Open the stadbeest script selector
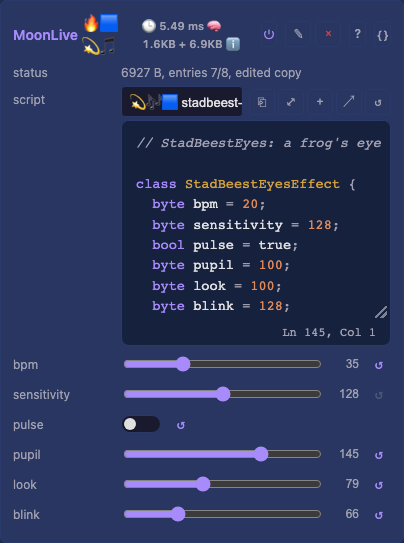 pos(182,102)
